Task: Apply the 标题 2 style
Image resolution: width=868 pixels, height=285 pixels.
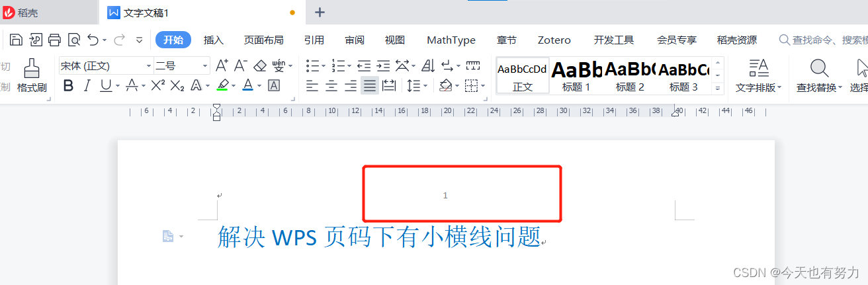Action: pyautogui.click(x=630, y=75)
